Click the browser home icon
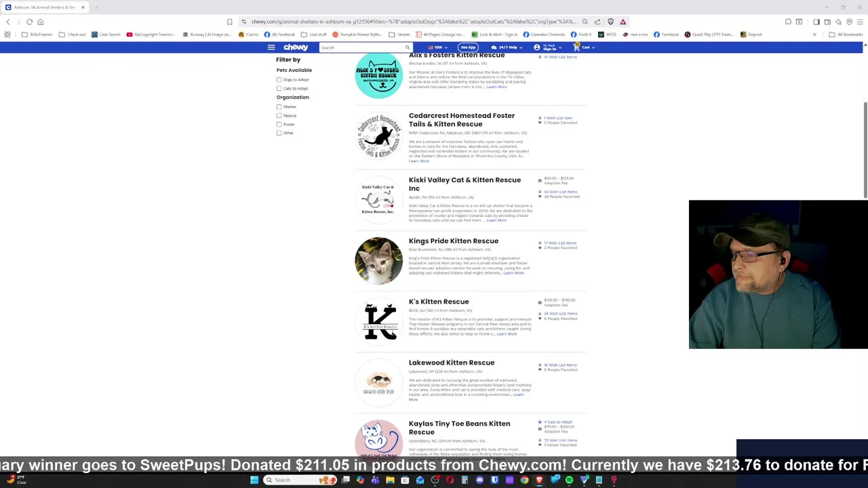The width and height of the screenshot is (868, 488). click(x=41, y=22)
